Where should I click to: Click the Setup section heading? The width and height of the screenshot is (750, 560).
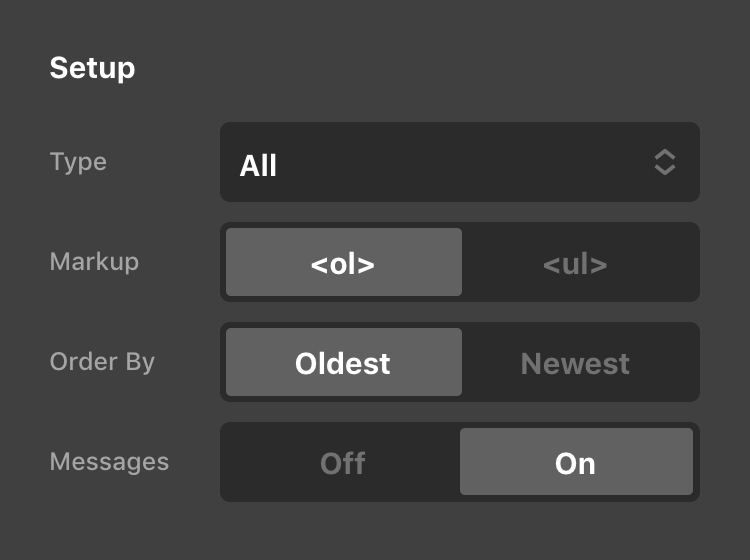point(92,68)
